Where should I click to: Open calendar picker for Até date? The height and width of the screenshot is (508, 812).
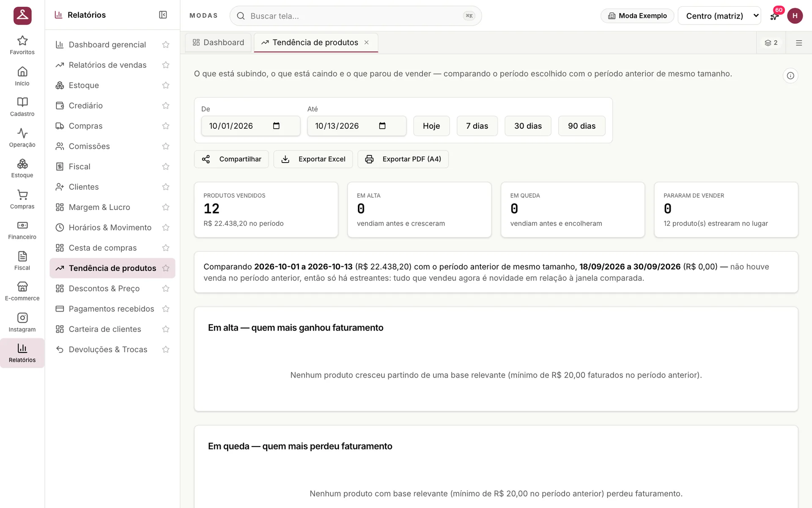click(x=382, y=126)
